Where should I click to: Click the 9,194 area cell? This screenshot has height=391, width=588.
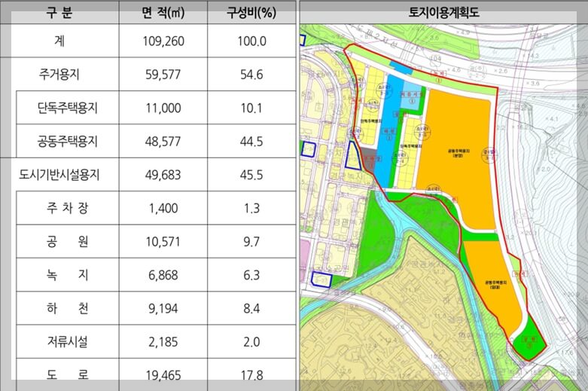click(x=163, y=308)
